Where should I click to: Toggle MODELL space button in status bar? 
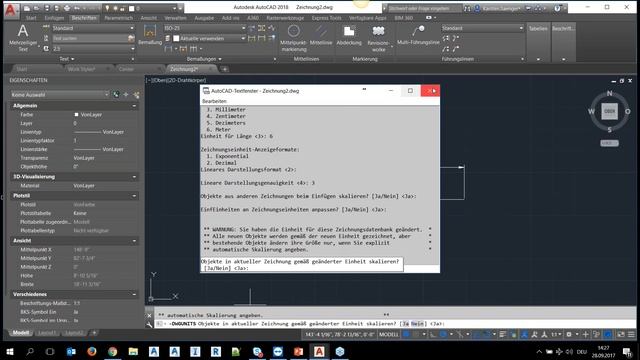point(389,334)
